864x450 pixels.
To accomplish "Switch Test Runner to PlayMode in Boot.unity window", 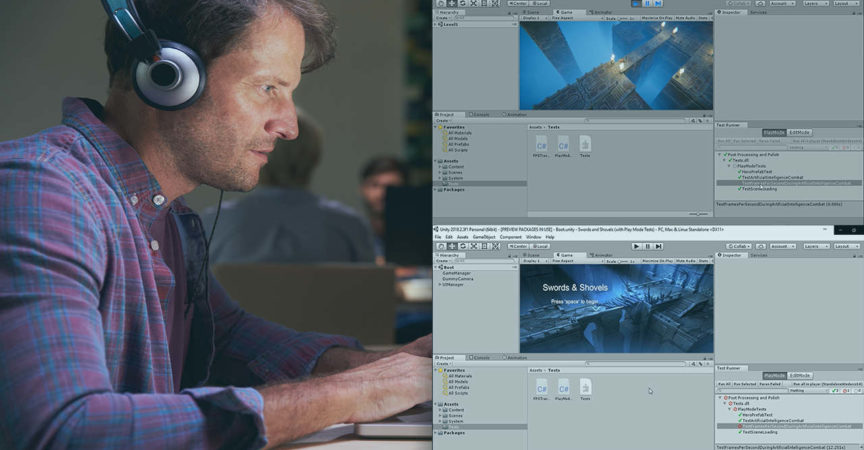I will [775, 376].
